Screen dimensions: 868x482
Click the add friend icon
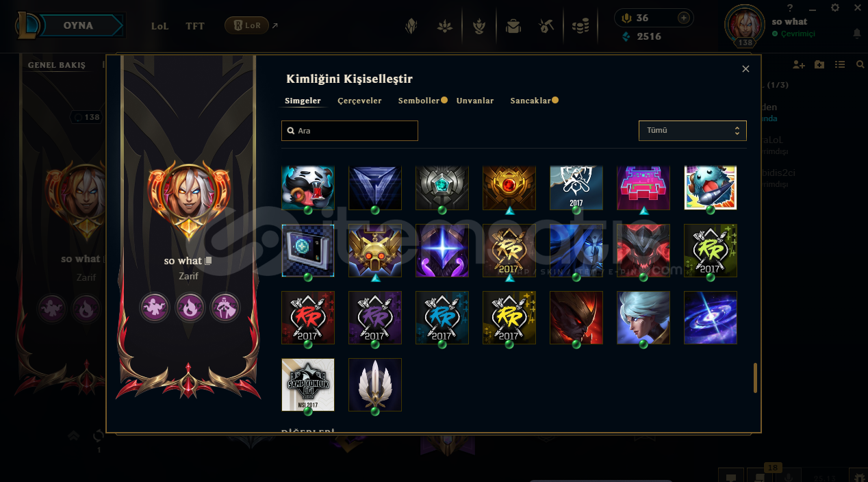point(798,64)
